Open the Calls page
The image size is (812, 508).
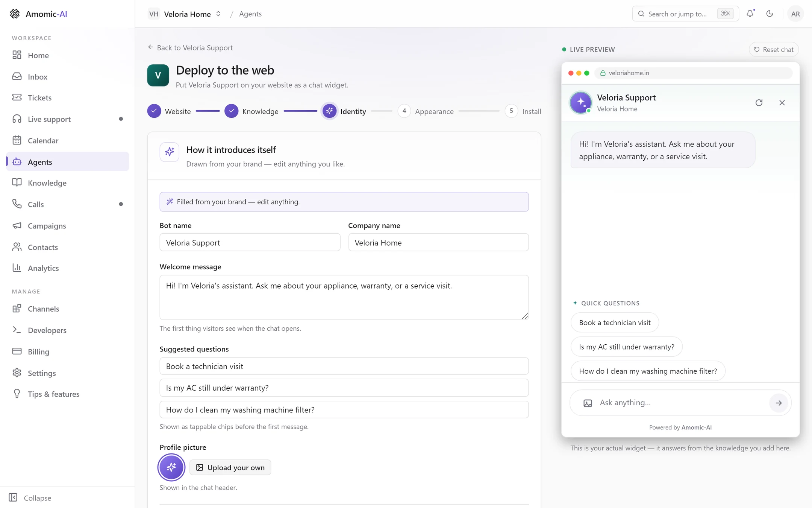click(68, 204)
